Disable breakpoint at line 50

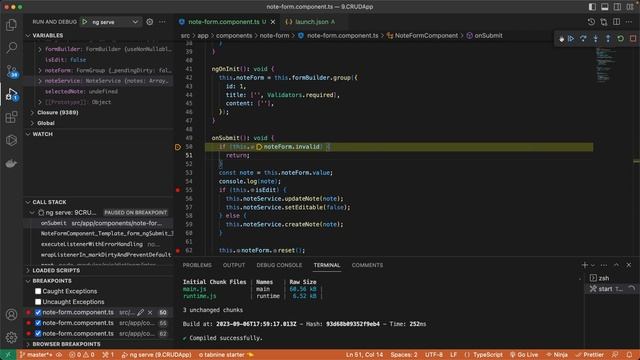click(38, 312)
